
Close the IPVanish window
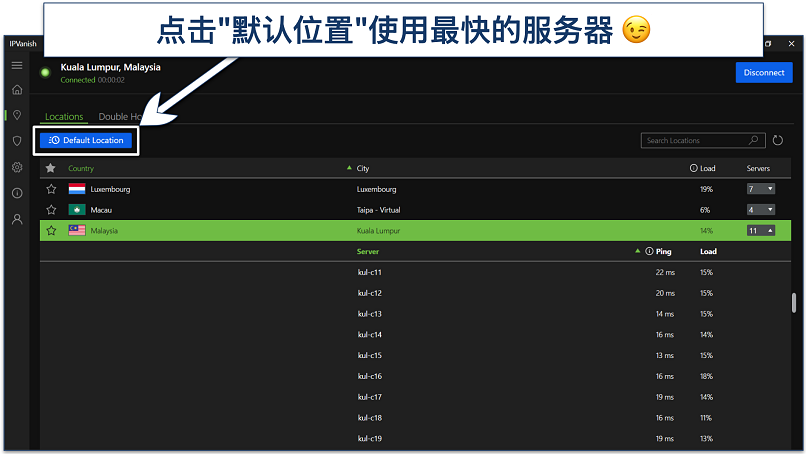coord(792,44)
